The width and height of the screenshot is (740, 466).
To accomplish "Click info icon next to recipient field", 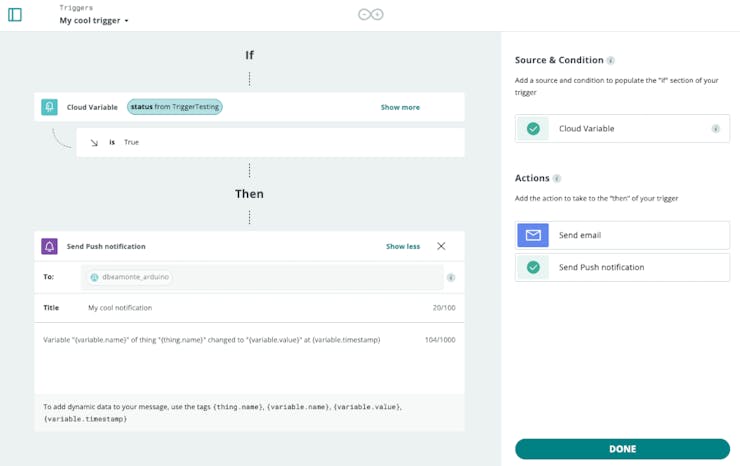I will (x=451, y=278).
